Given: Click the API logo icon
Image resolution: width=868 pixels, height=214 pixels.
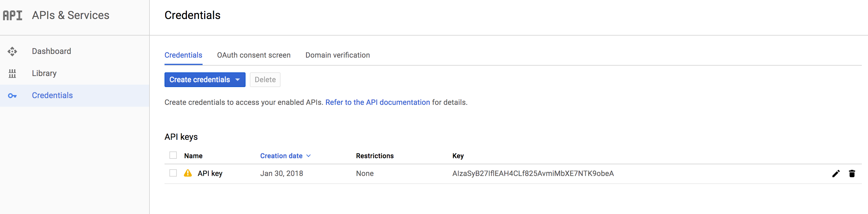Looking at the screenshot, I should tap(13, 15).
